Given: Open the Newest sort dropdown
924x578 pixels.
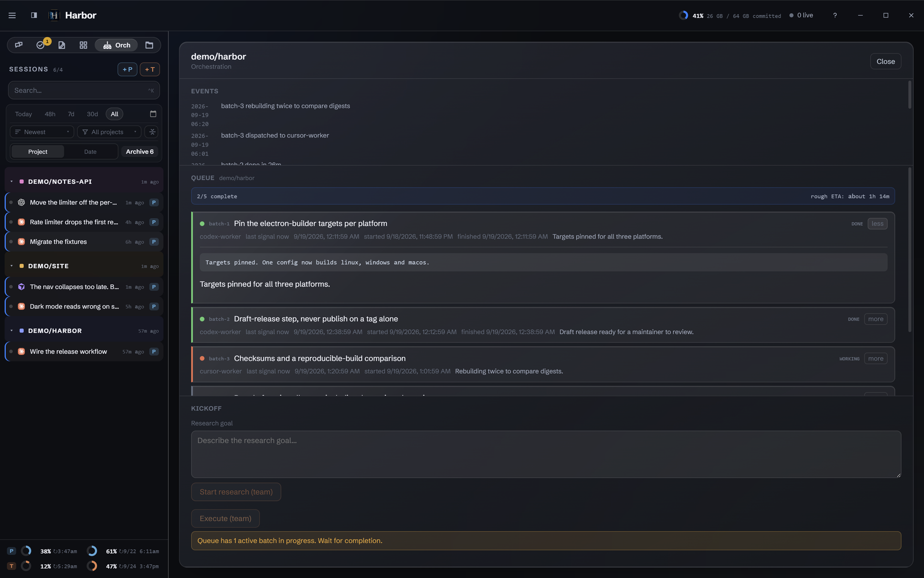Looking at the screenshot, I should [42, 132].
